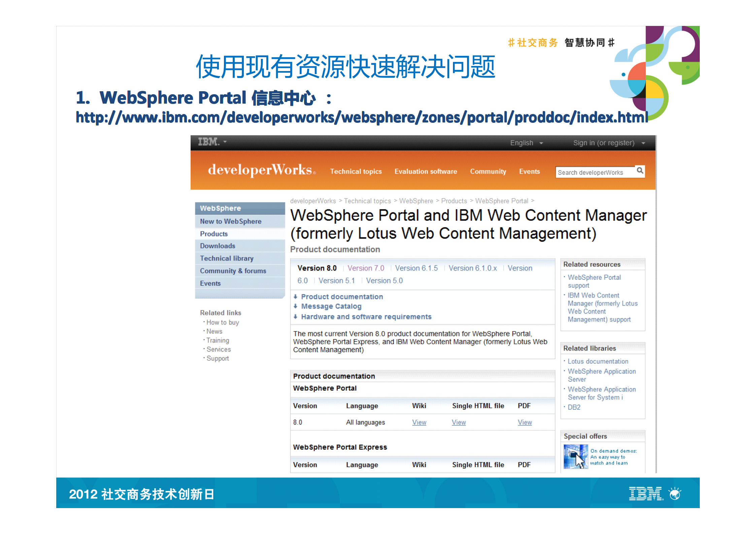Image resolution: width=756 pixels, height=534 pixels.
Task: Click the Lotus documentation related library link
Action: click(598, 361)
